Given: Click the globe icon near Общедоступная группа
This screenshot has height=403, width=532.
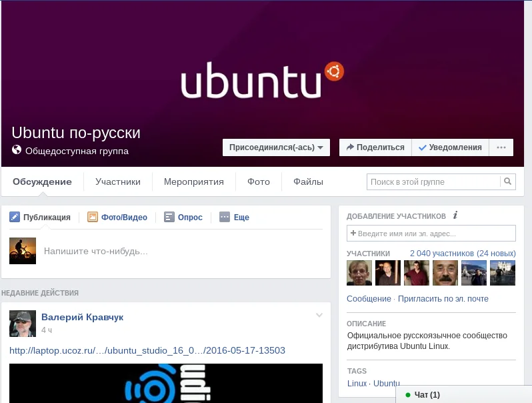Looking at the screenshot, I should pyautogui.click(x=16, y=149).
